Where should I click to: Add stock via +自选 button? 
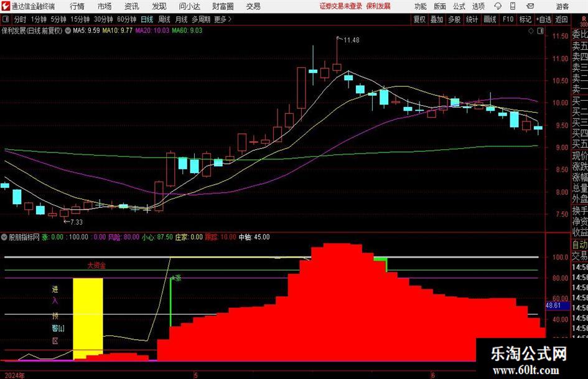point(543,19)
